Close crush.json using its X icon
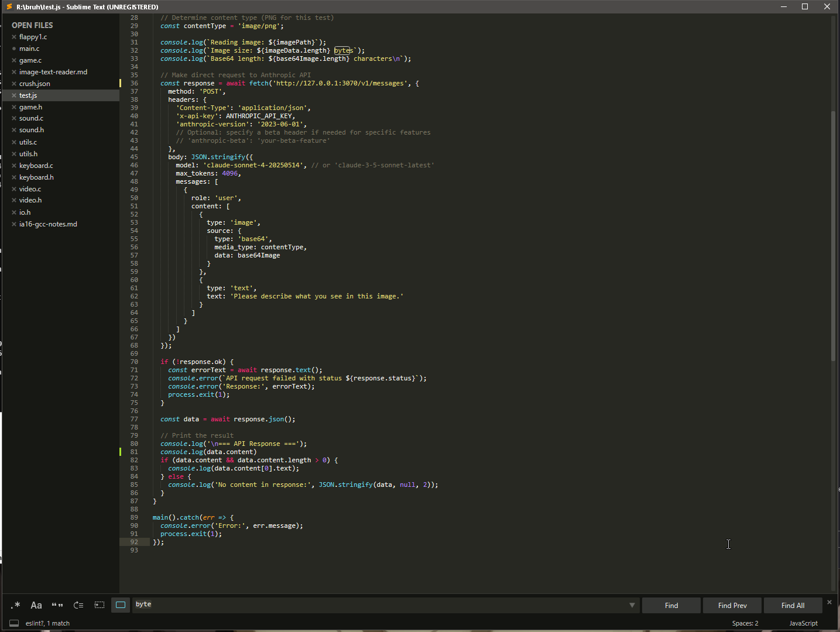 [x=14, y=84]
